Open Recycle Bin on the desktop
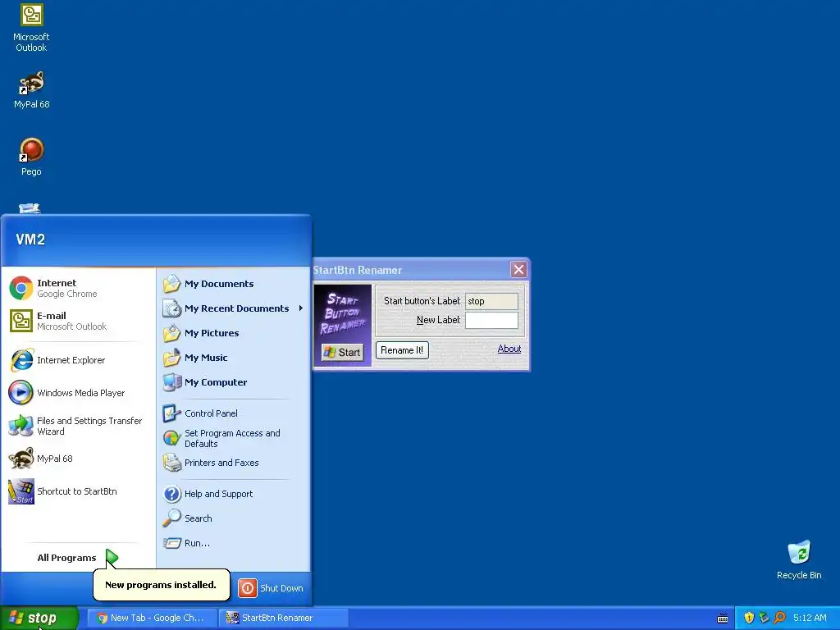This screenshot has width=840, height=630. tap(799, 559)
